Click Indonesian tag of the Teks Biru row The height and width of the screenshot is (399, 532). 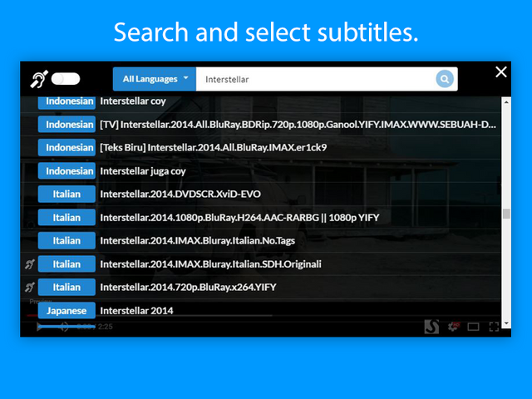click(66, 148)
